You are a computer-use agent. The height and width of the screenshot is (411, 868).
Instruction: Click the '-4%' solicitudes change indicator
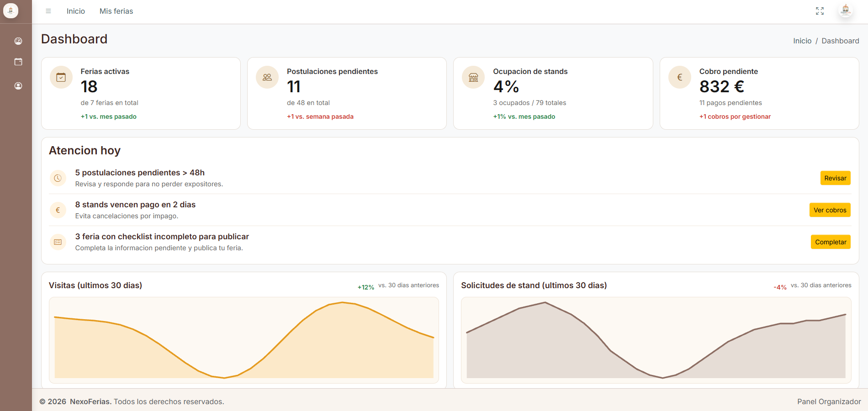[x=780, y=287]
